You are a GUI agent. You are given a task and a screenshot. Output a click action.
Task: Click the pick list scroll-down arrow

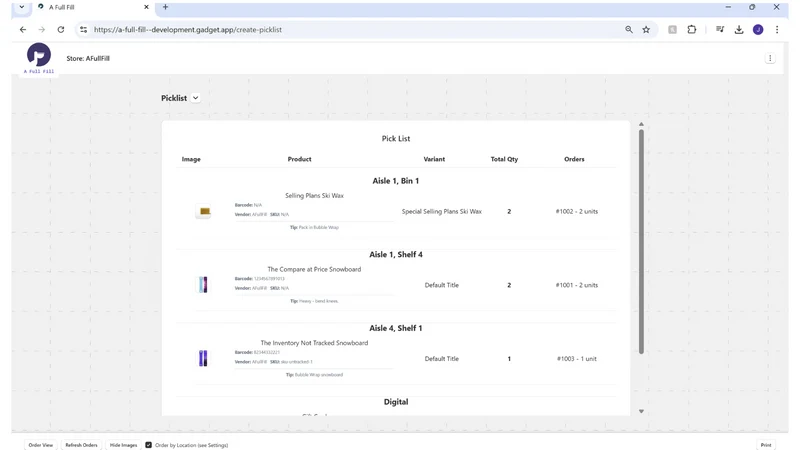click(641, 411)
